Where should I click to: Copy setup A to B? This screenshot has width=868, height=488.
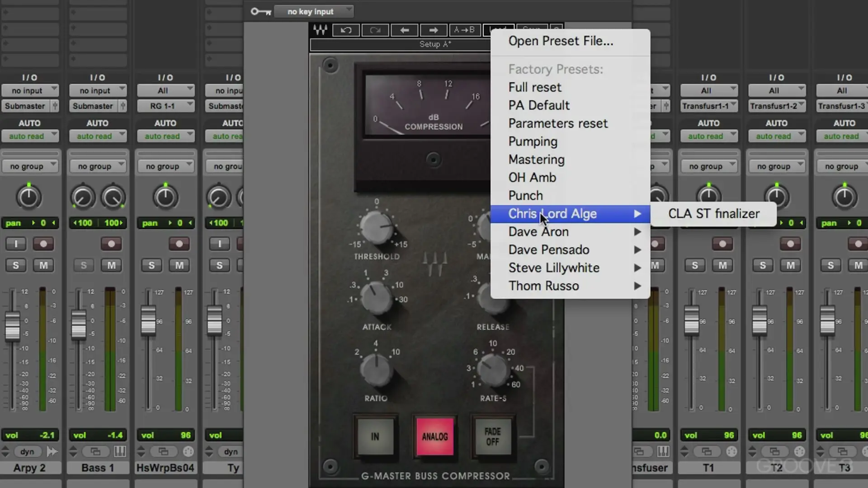pyautogui.click(x=464, y=30)
